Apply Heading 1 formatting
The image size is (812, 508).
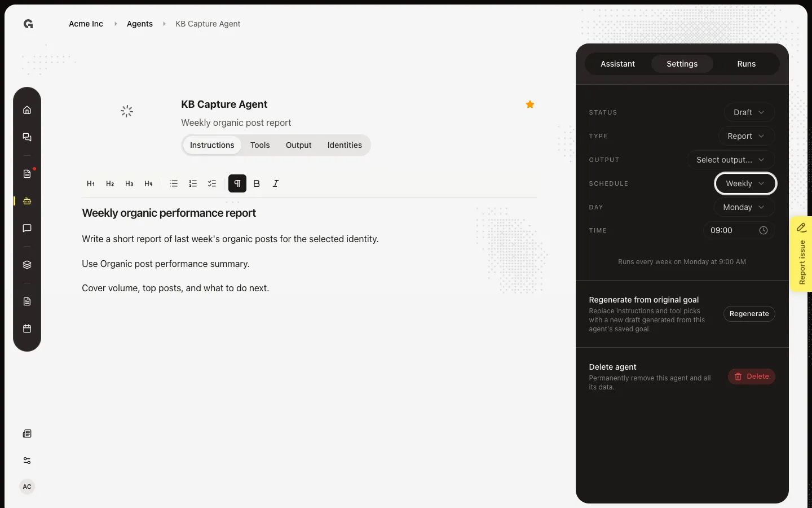(91, 183)
